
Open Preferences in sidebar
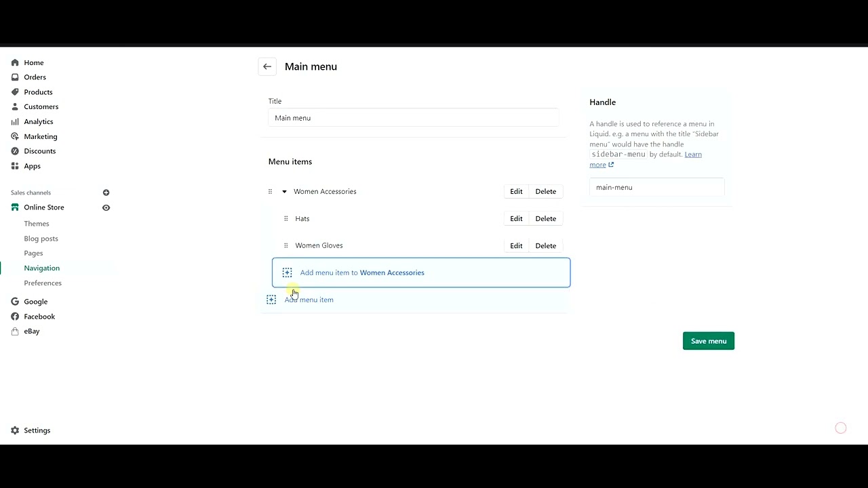43,283
